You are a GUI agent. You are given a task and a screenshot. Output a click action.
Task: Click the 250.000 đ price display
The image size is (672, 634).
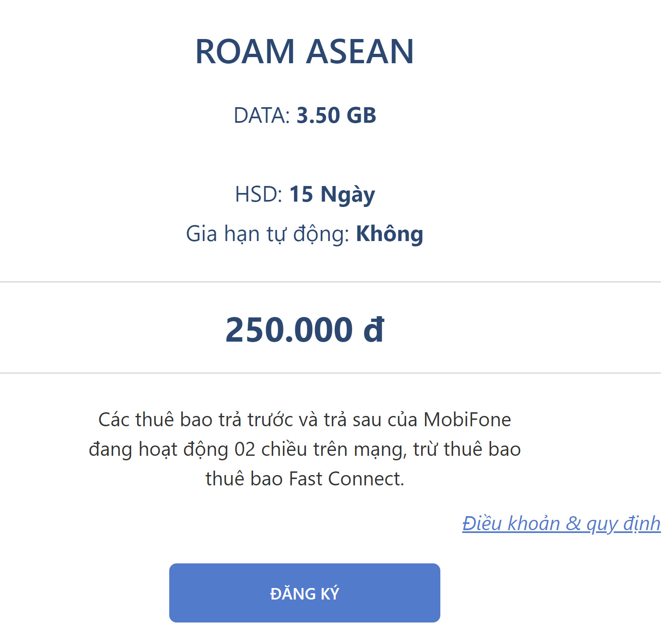coord(304,328)
